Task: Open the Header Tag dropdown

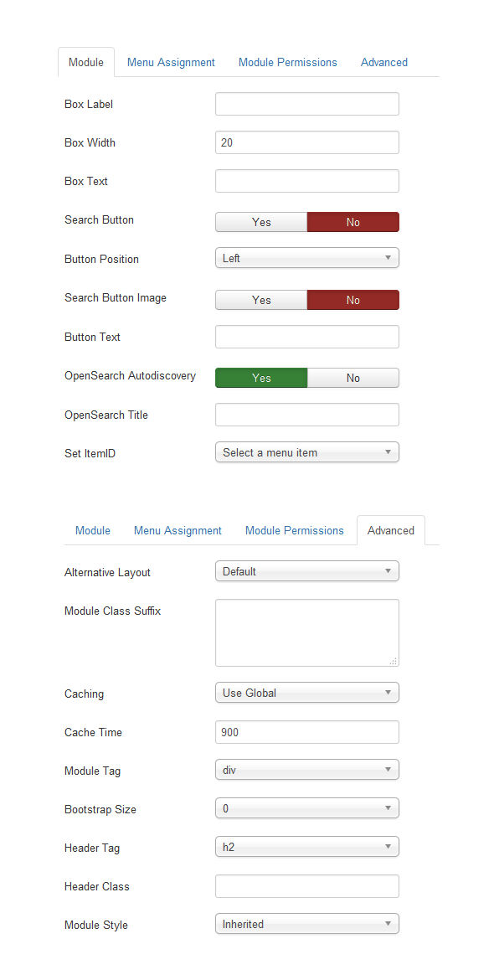Action: click(x=307, y=848)
